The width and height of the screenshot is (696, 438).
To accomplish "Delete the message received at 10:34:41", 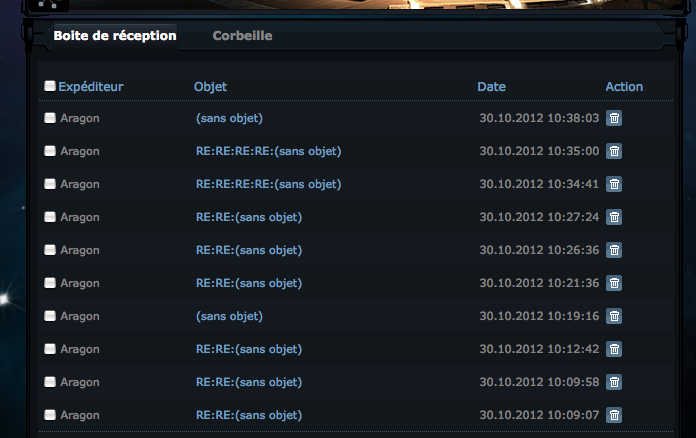I will click(x=614, y=184).
